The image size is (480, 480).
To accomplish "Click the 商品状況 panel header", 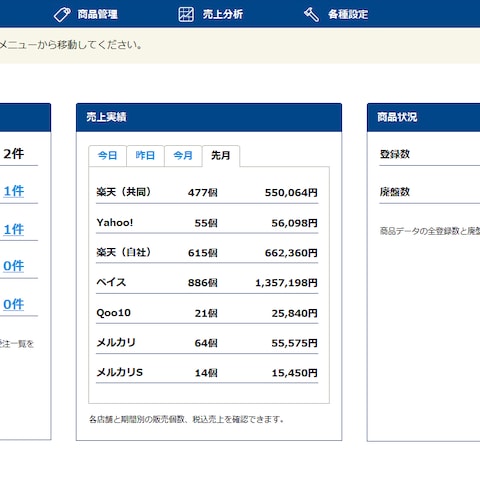I will (424, 117).
